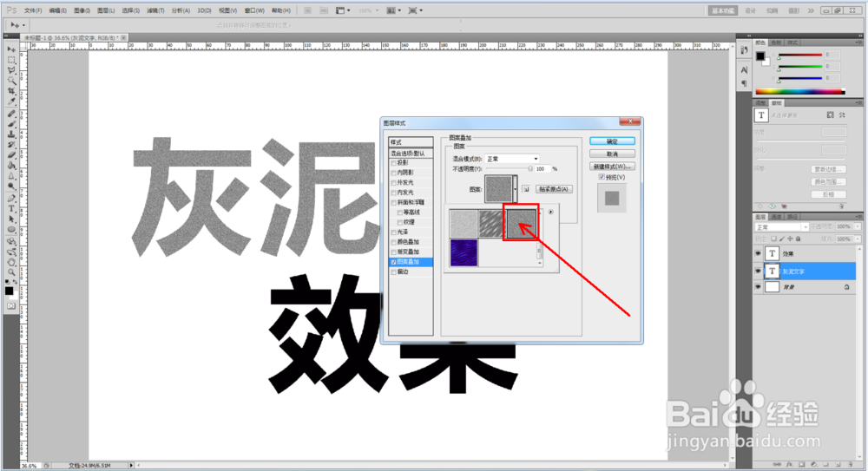Viewport: 868px width, 471px height.
Task: Open the 图层(L) menu
Action: tap(106, 10)
